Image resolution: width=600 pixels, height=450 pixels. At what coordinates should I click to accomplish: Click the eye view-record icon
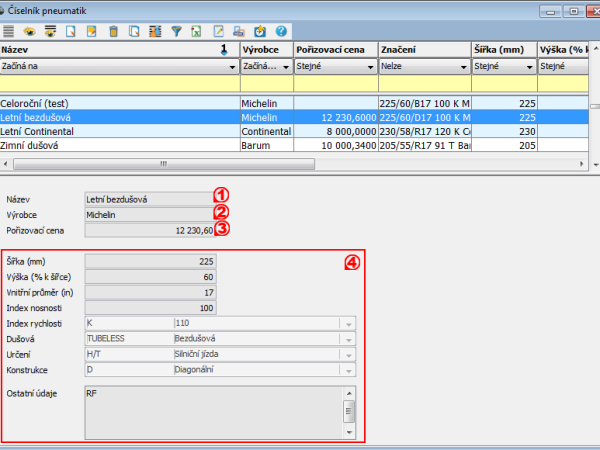28,32
